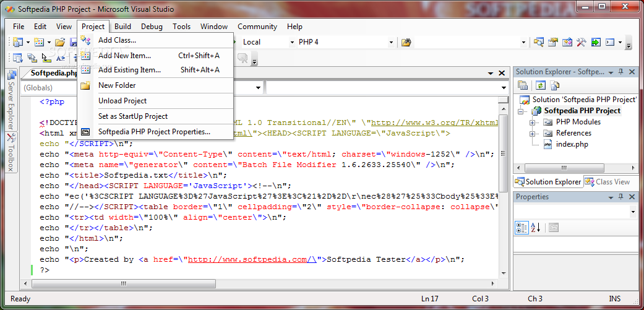Choose Add New Item from Project menu
The height and width of the screenshot is (310, 644).
coord(155,56)
